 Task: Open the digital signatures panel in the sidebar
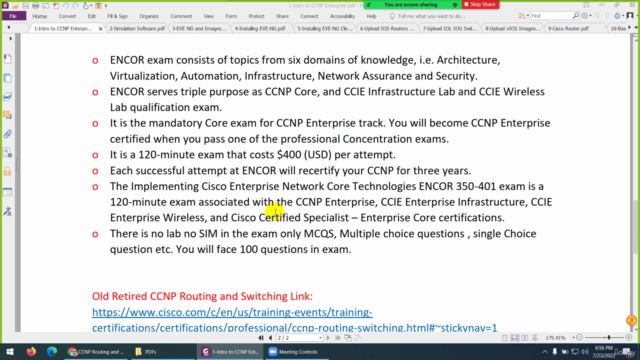7,211
